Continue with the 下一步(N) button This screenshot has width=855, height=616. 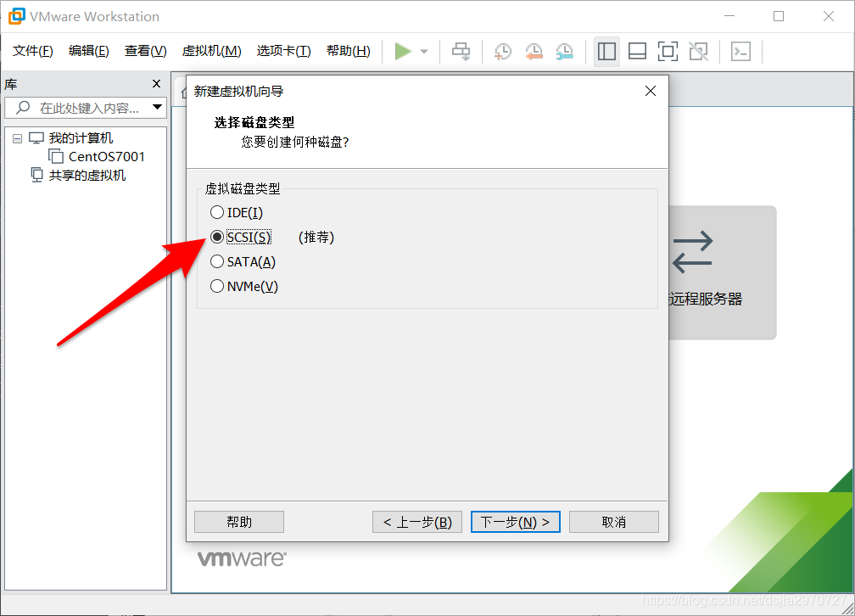[x=516, y=522]
